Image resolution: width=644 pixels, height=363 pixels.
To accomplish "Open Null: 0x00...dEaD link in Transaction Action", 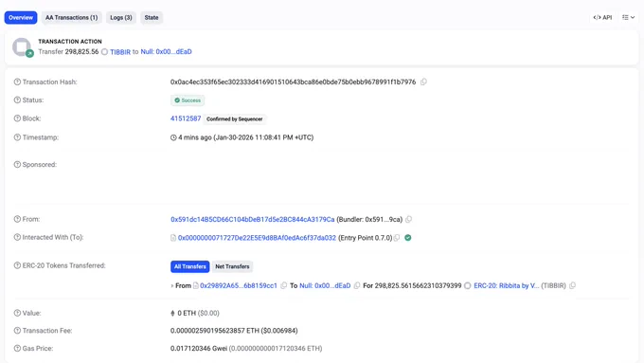I will (166, 52).
